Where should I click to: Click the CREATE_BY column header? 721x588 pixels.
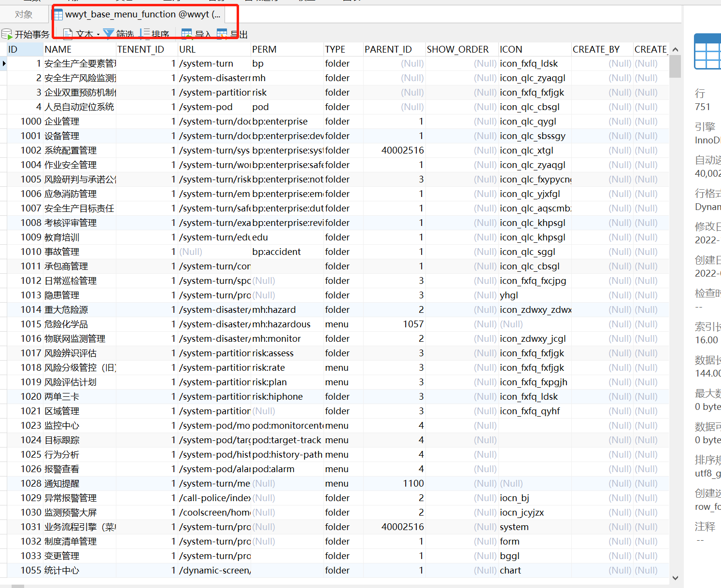pyautogui.click(x=602, y=49)
